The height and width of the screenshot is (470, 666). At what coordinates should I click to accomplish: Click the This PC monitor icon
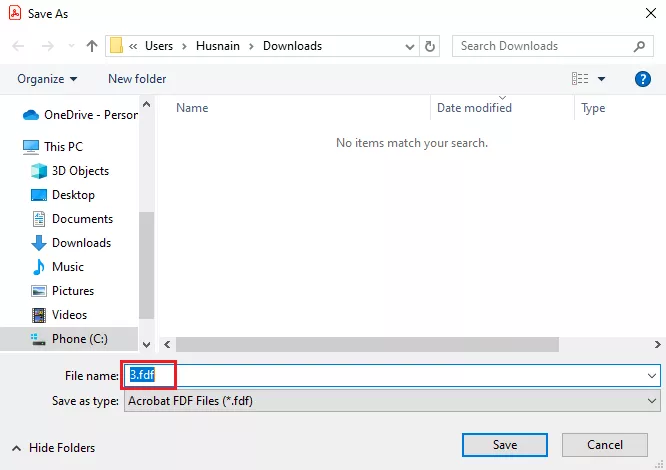pyautogui.click(x=31, y=147)
